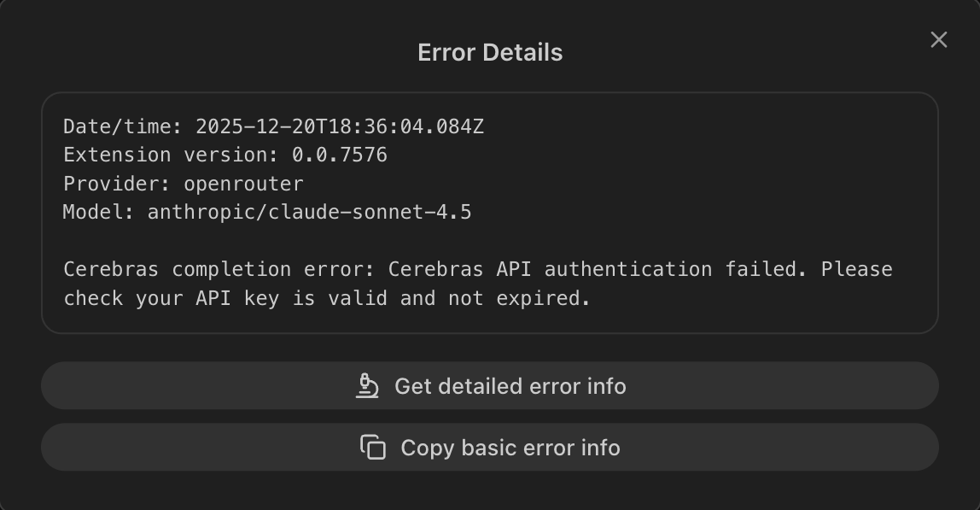Viewport: 980px width, 510px height.
Task: Click the Error Details heading
Action: point(490,52)
